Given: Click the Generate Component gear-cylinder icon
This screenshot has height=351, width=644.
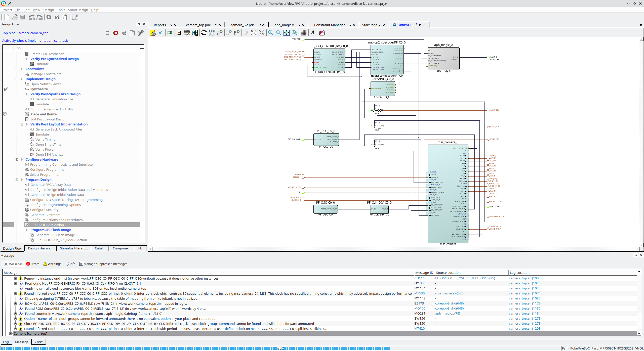Looking at the screenshot, I should [x=152, y=33].
